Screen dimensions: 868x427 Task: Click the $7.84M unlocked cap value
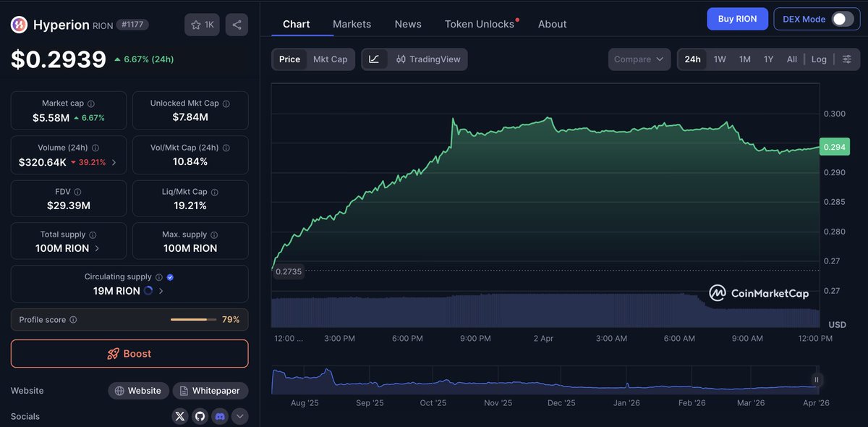coord(190,117)
